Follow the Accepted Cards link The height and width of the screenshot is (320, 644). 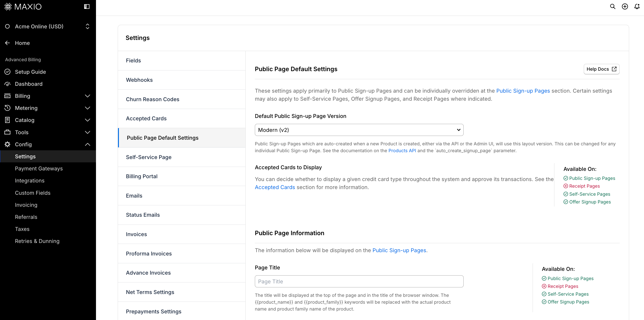tap(275, 187)
